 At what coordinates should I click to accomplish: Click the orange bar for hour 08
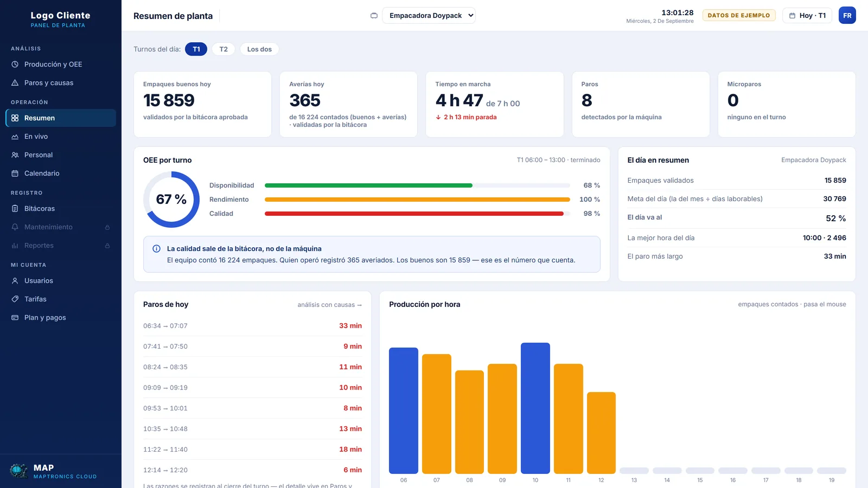coord(469,422)
